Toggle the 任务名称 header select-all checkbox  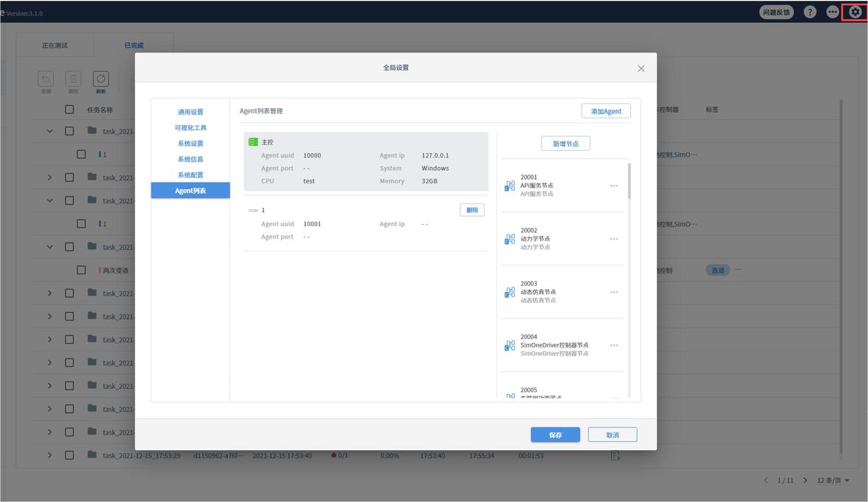point(69,109)
